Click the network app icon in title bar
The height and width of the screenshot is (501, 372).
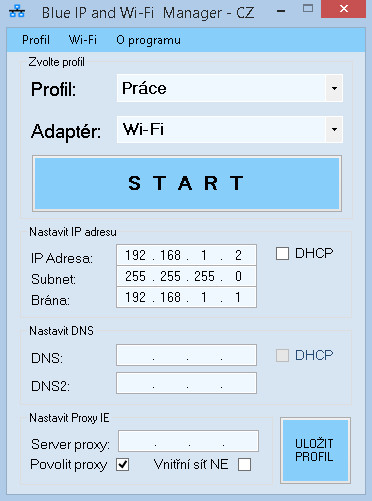(17, 12)
